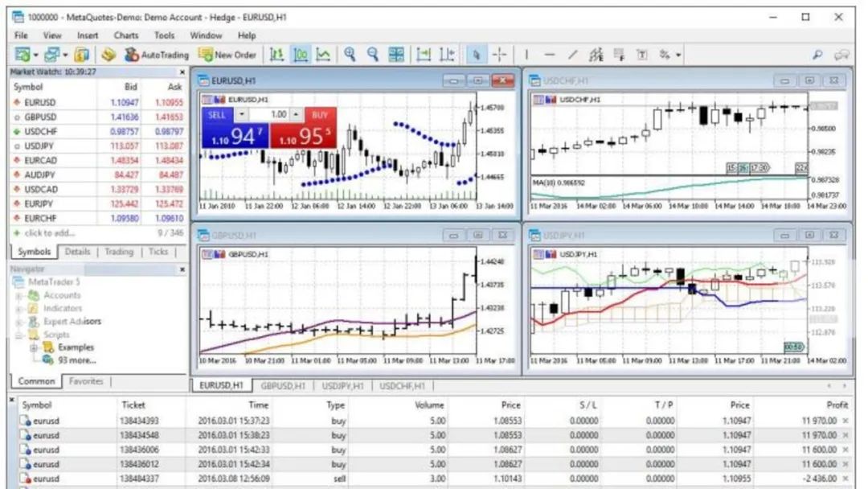Select the bar chart icon
This screenshot has width=868, height=489.
coord(276,55)
